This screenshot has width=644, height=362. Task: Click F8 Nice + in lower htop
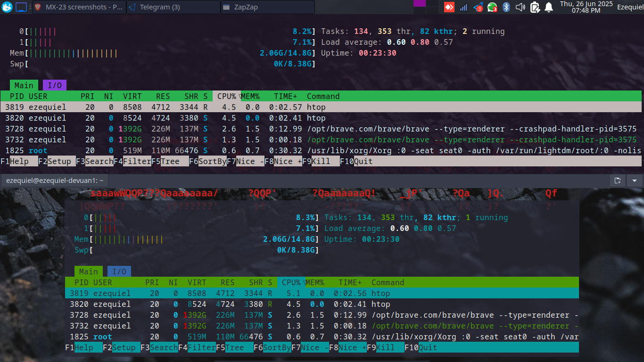coord(348,347)
